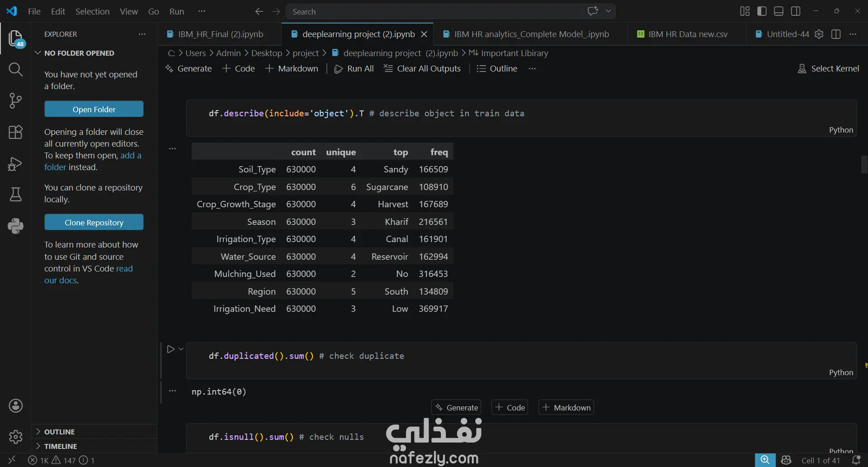The height and width of the screenshot is (467, 868).
Task: Click the Clone Repository button
Action: point(94,222)
